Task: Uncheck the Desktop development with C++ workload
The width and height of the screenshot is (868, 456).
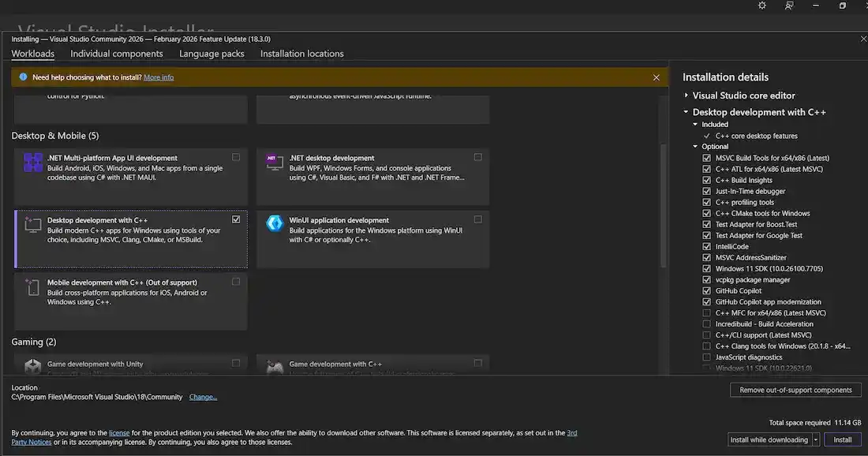Action: point(236,219)
